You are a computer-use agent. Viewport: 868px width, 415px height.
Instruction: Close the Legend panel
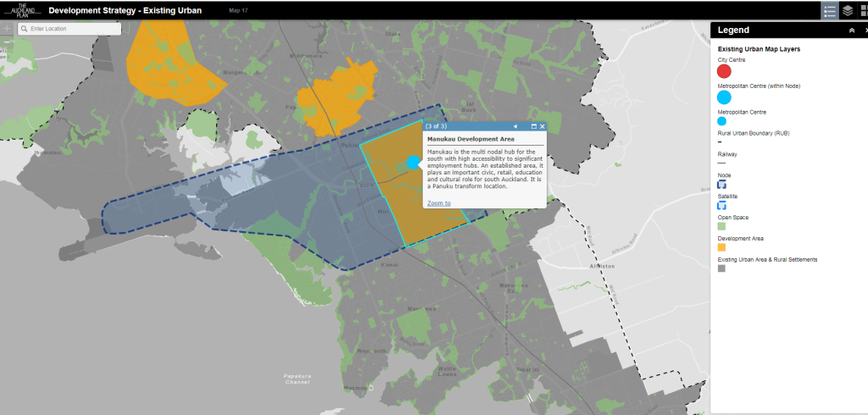[x=865, y=30]
